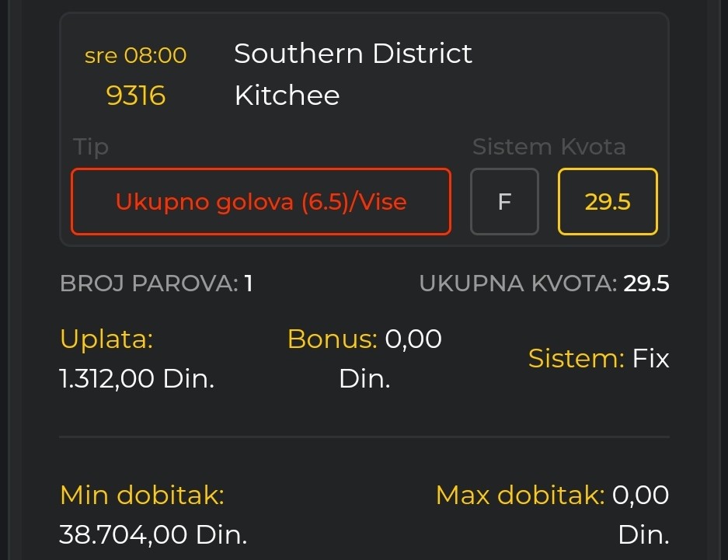Click the match code 9316
This screenshot has width=728, height=560.
136,96
